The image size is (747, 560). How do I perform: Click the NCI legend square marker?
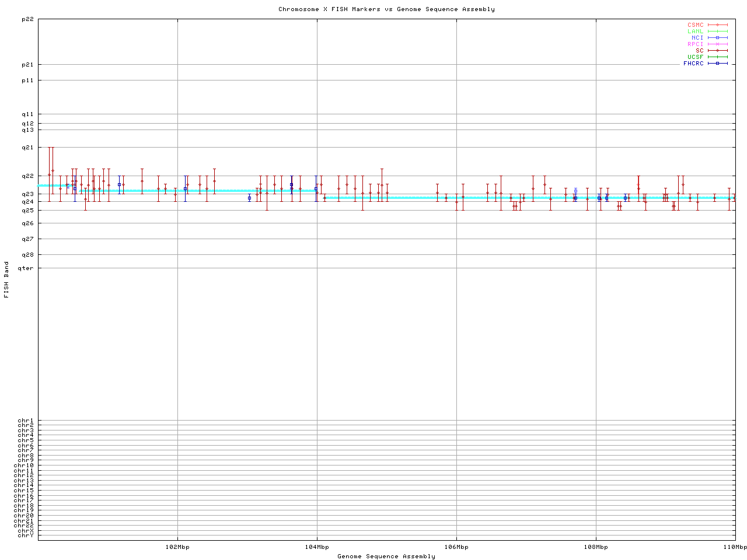click(717, 38)
